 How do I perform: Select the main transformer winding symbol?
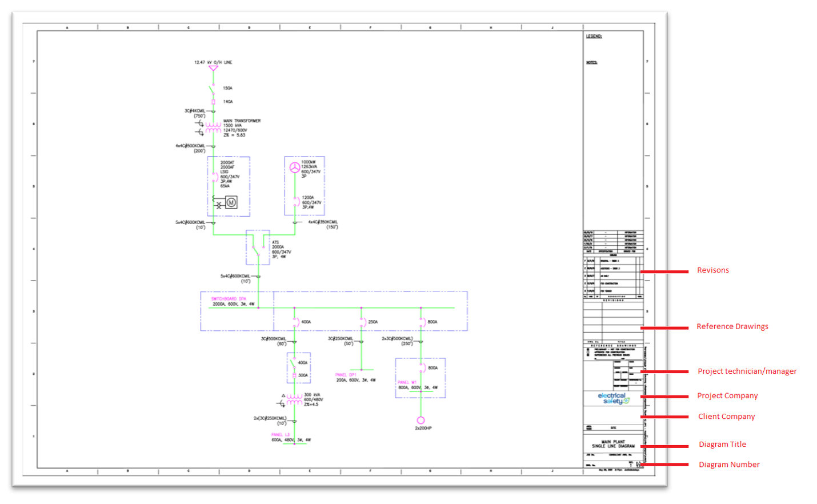point(213,127)
